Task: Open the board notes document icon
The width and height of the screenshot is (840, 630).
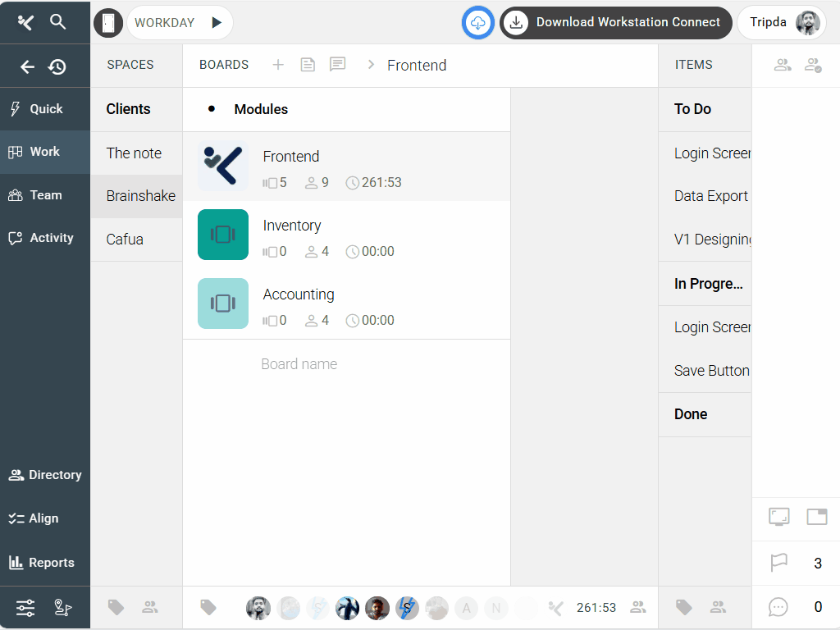Action: [x=308, y=65]
